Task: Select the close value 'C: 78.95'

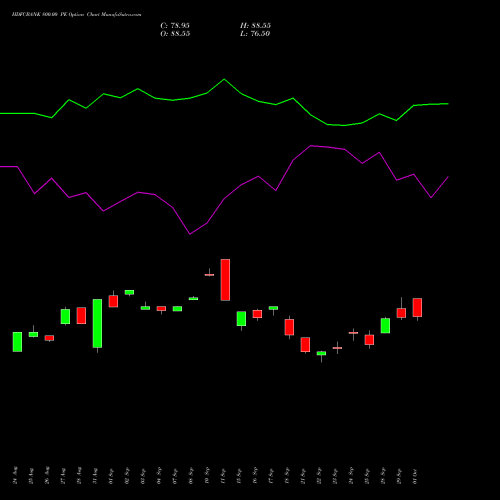Action: (x=175, y=26)
